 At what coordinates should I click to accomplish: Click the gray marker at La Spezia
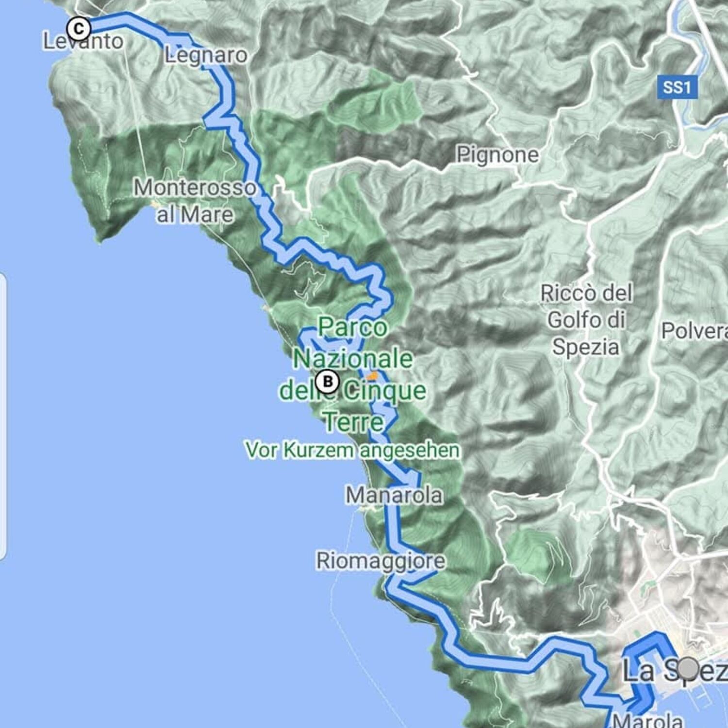688,669
